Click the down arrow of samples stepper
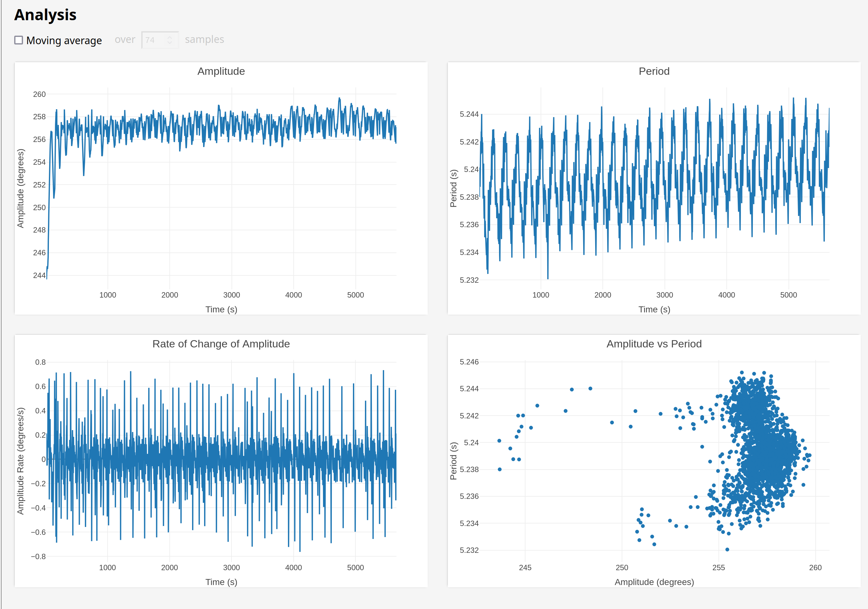This screenshot has height=609, width=868. tap(170, 43)
